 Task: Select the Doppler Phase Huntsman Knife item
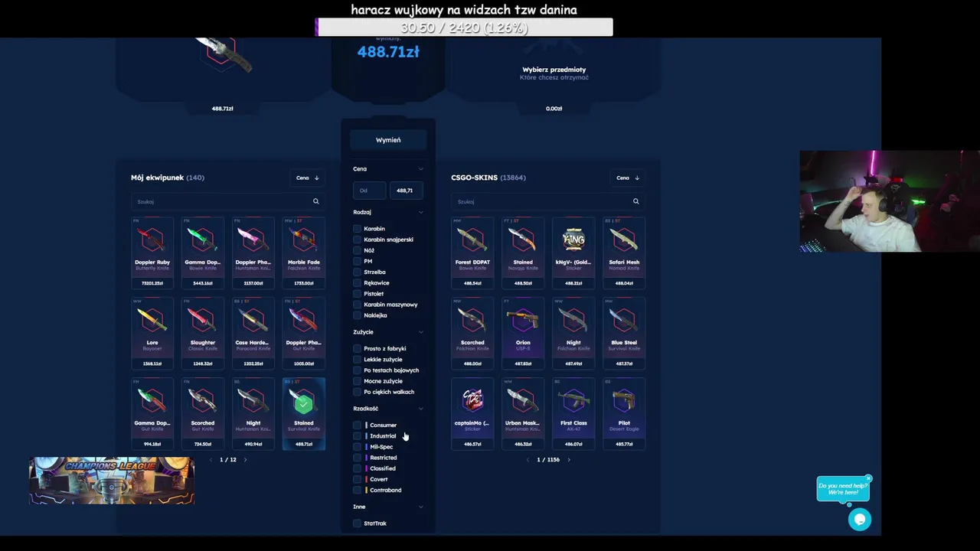(253, 253)
